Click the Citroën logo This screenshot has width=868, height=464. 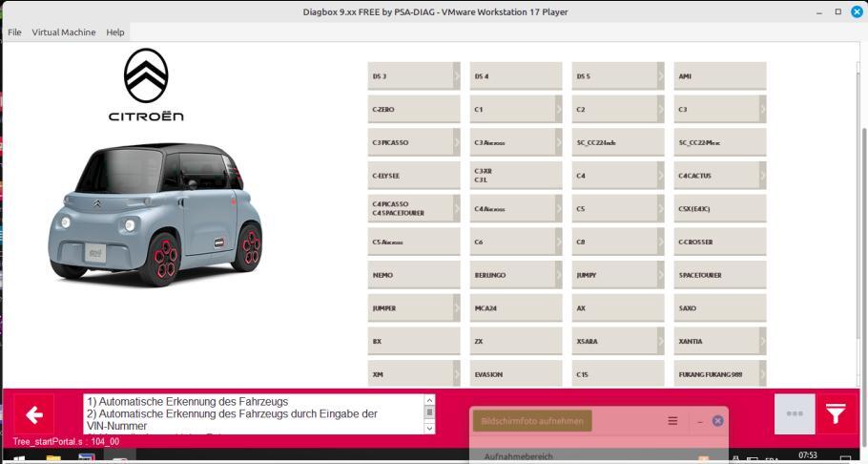coord(146,85)
